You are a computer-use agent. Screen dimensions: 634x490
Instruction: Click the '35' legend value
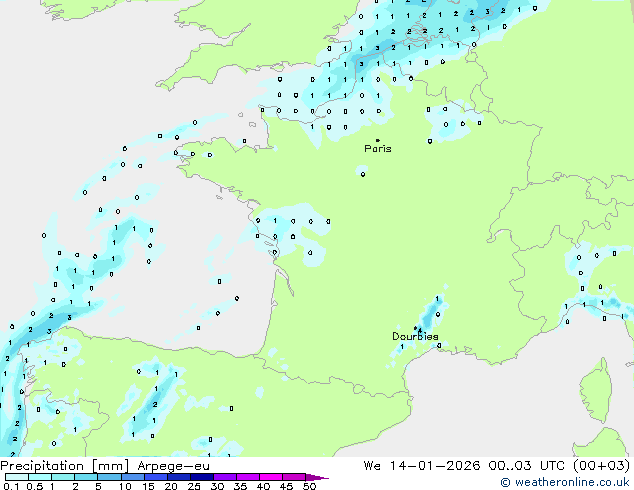point(240,486)
